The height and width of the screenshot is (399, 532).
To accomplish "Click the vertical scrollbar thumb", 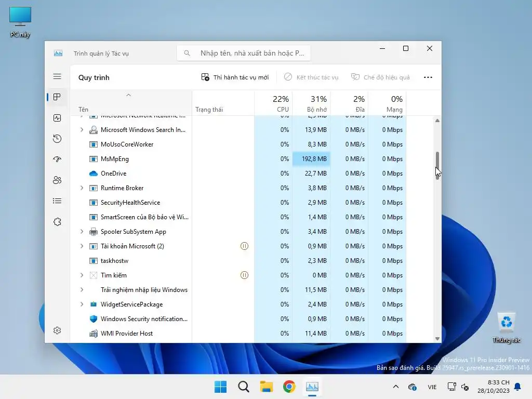I will 437,166.
